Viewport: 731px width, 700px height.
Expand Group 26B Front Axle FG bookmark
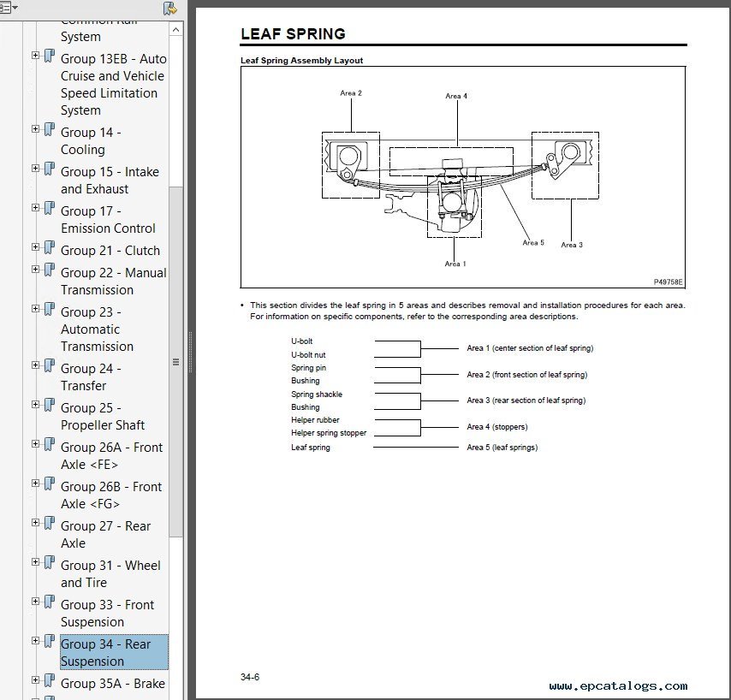pos(35,483)
